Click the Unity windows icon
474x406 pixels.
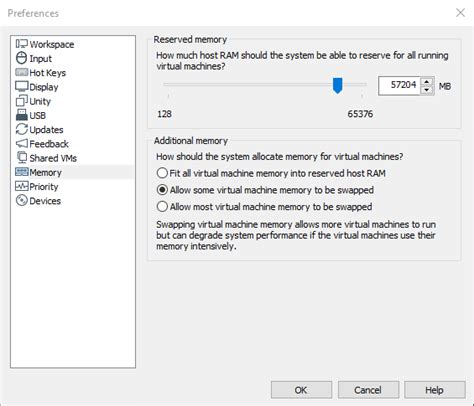[x=22, y=101]
